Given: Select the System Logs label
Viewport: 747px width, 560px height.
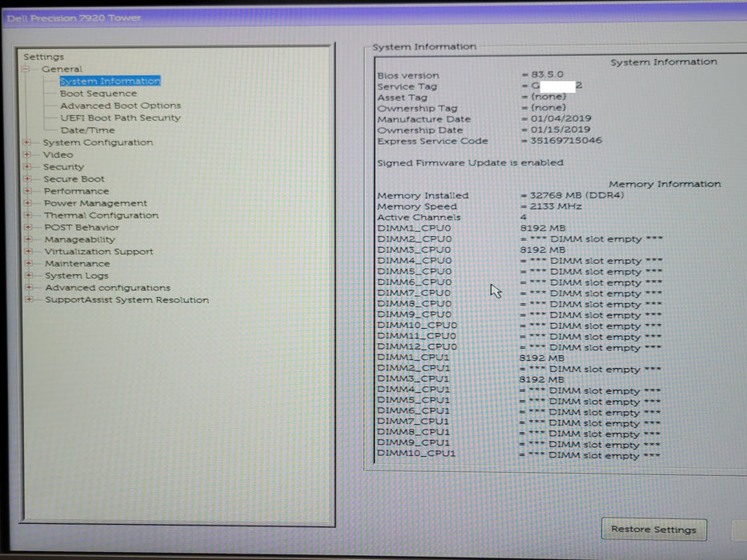Looking at the screenshot, I should tap(77, 276).
